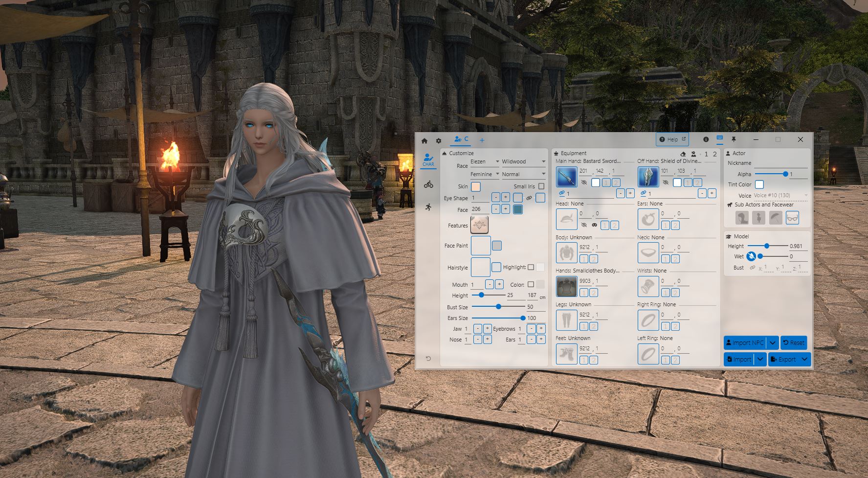
Task: Click the info circle icon in title bar
Action: coord(706,139)
